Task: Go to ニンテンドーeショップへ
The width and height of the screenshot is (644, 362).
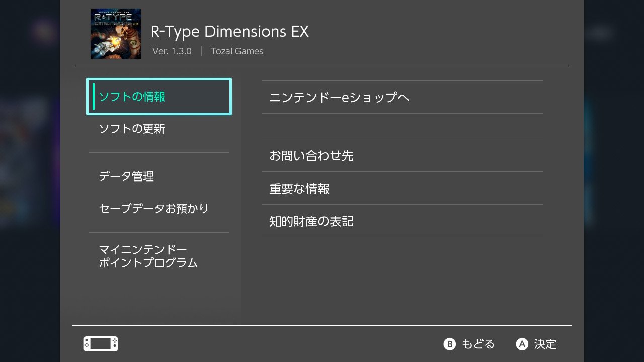Action: tap(403, 97)
